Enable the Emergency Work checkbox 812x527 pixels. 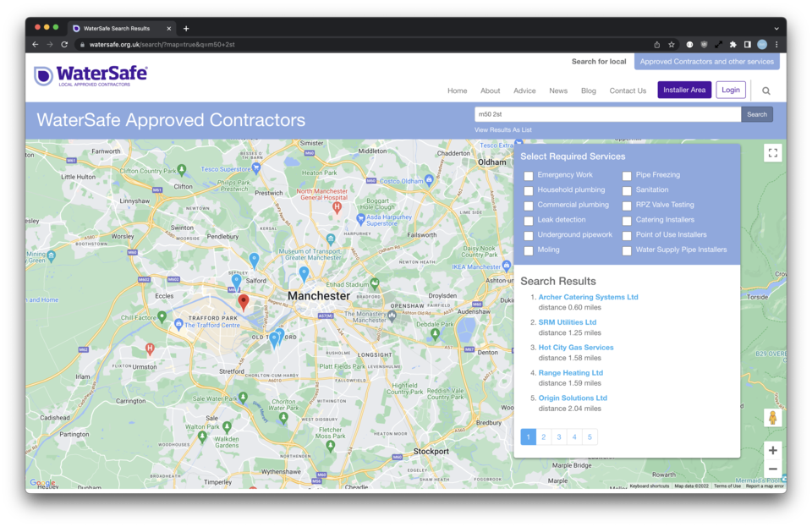point(529,176)
